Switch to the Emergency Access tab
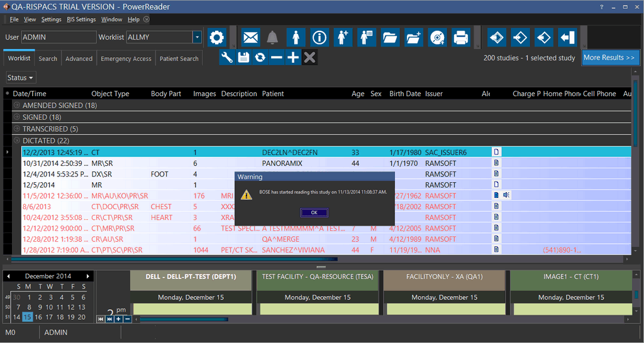The height and width of the screenshot is (343, 644). pyautogui.click(x=126, y=59)
